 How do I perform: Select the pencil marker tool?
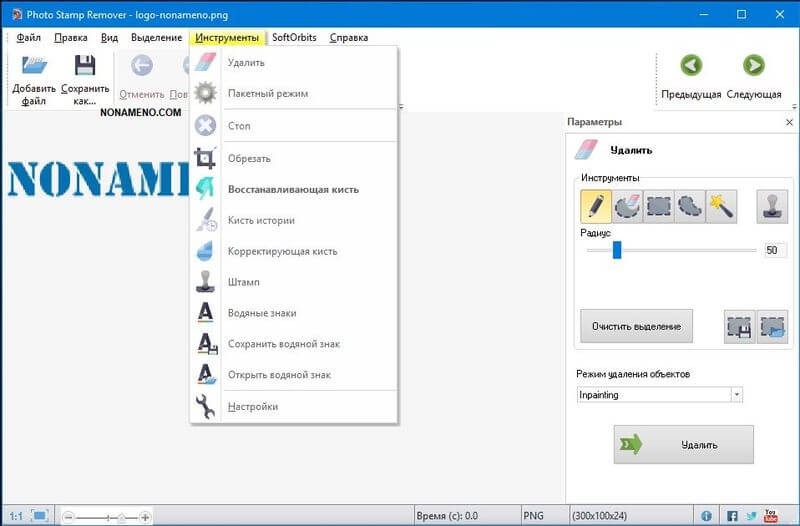(596, 206)
